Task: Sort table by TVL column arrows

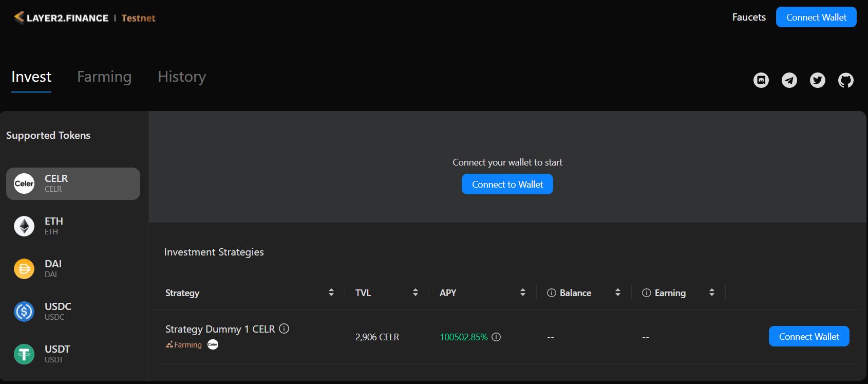Action: tap(416, 292)
